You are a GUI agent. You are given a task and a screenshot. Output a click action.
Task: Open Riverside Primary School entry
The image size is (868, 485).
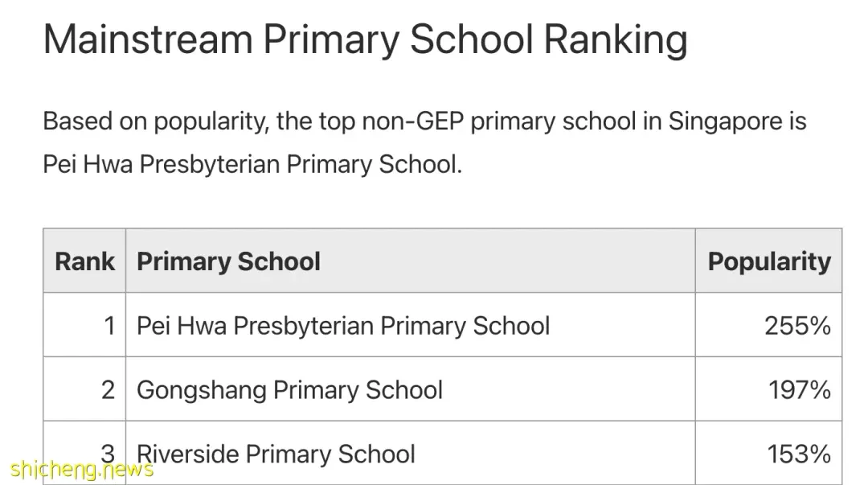click(x=276, y=454)
